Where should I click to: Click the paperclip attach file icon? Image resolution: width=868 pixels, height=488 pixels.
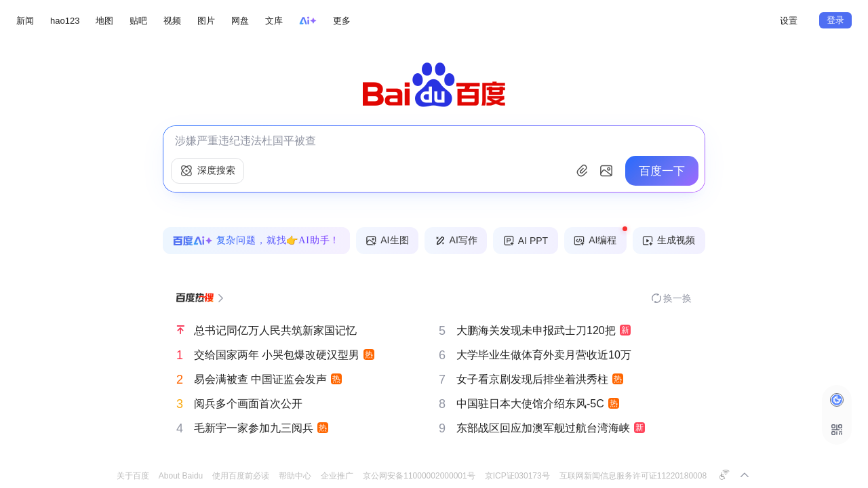point(582,171)
